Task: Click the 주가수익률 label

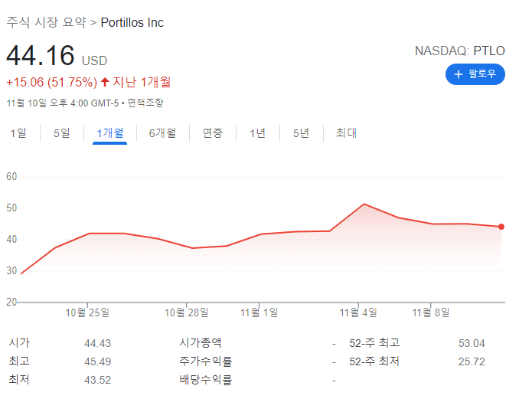Action: [206, 361]
